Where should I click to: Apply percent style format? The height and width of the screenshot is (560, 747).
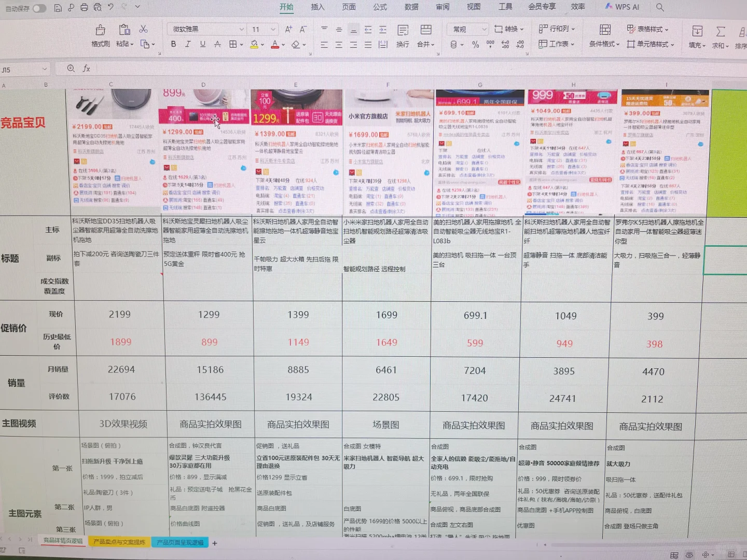click(x=476, y=45)
